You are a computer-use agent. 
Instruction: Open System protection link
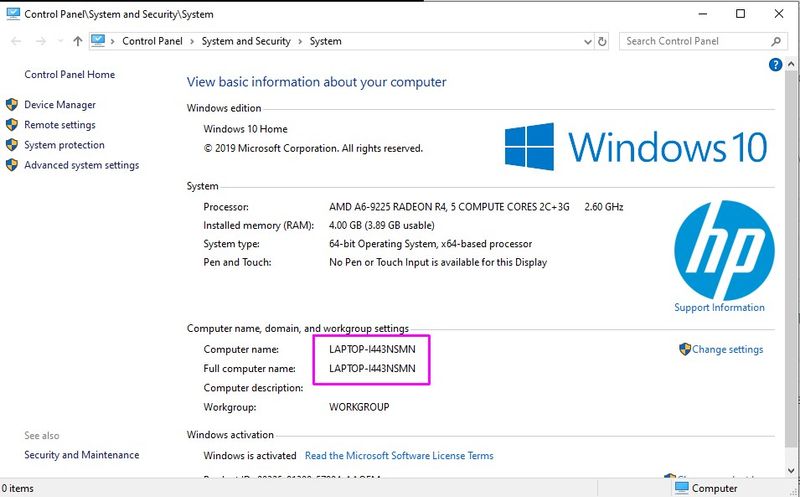(64, 145)
